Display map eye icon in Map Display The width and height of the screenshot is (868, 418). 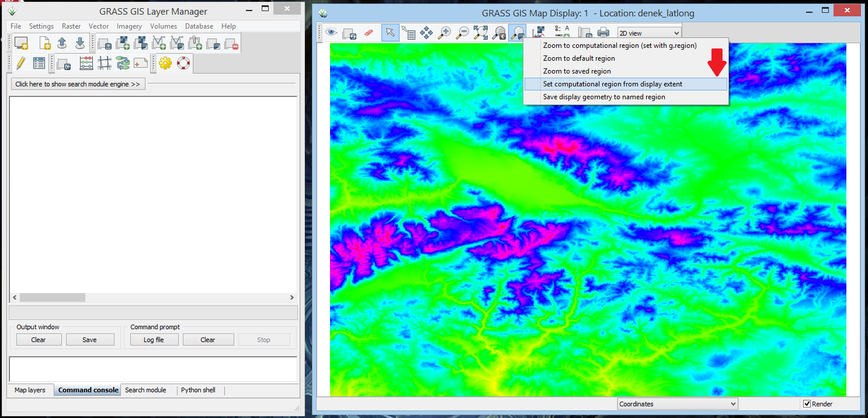332,33
